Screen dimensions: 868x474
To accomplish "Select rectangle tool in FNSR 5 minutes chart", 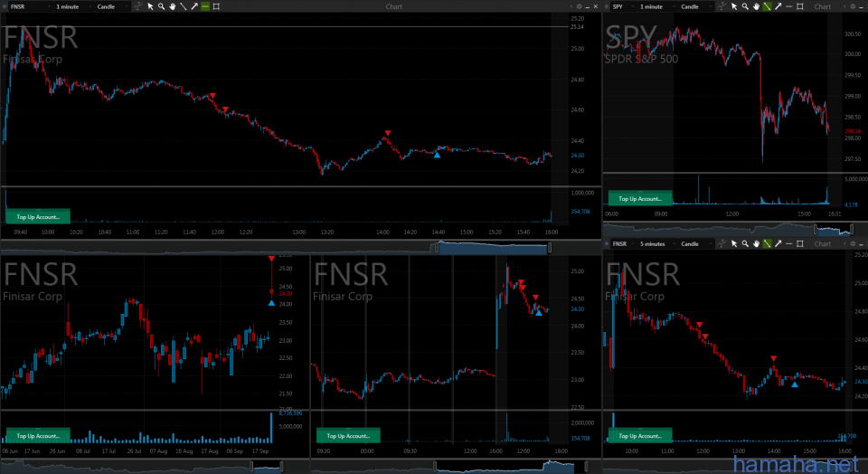I will pyautogui.click(x=800, y=243).
